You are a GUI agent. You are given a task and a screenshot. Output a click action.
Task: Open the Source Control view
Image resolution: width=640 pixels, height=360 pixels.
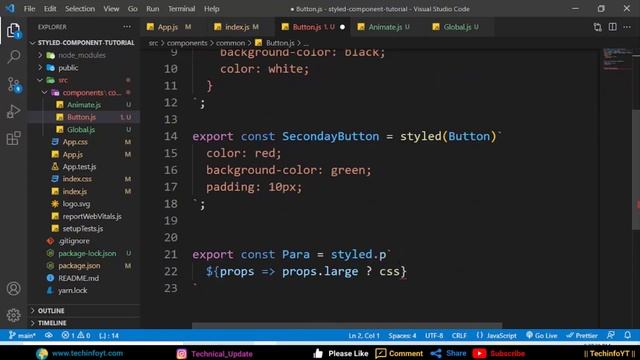13,84
